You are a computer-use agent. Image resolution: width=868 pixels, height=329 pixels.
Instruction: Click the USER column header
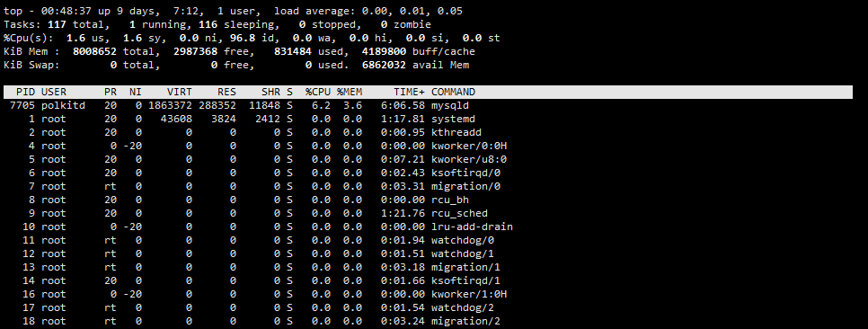point(54,92)
